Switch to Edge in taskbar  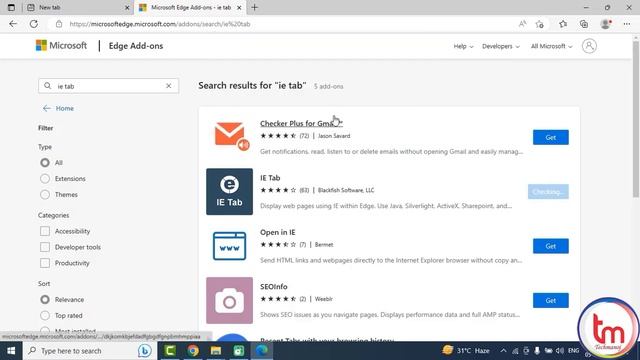(x=262, y=351)
